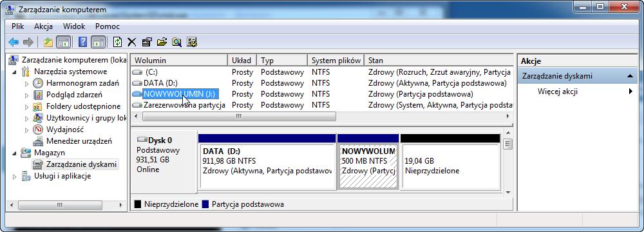
Task: Collapse the Magazyn node arrow
Action: (15, 153)
